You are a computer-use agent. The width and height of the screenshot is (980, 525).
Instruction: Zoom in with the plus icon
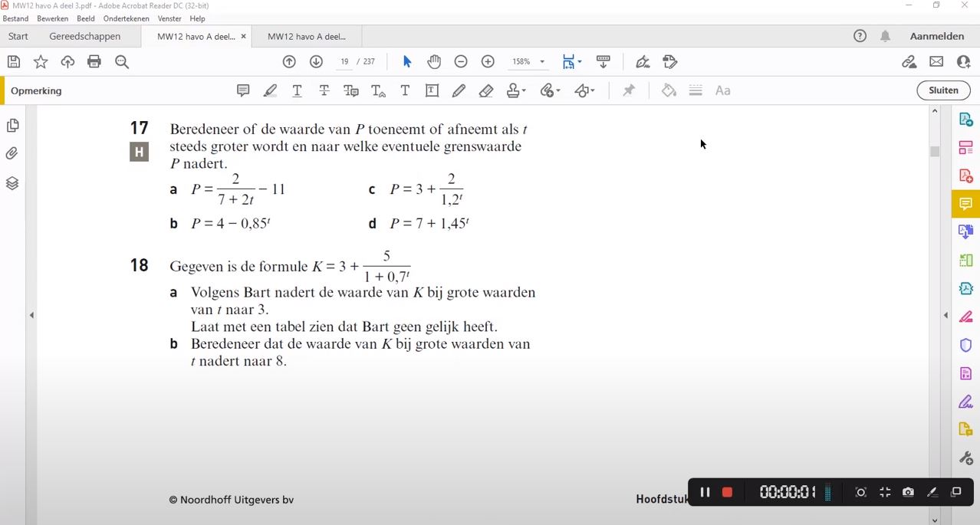pyautogui.click(x=488, y=62)
